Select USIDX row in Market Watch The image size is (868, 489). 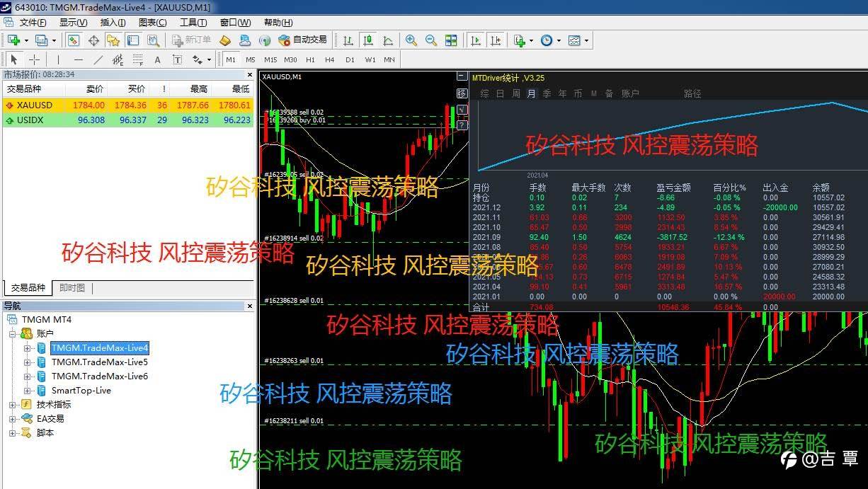click(x=128, y=120)
